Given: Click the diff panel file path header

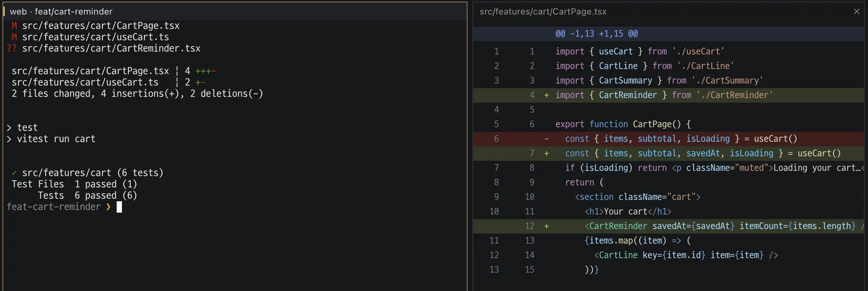Looking at the screenshot, I should pyautogui.click(x=543, y=12).
